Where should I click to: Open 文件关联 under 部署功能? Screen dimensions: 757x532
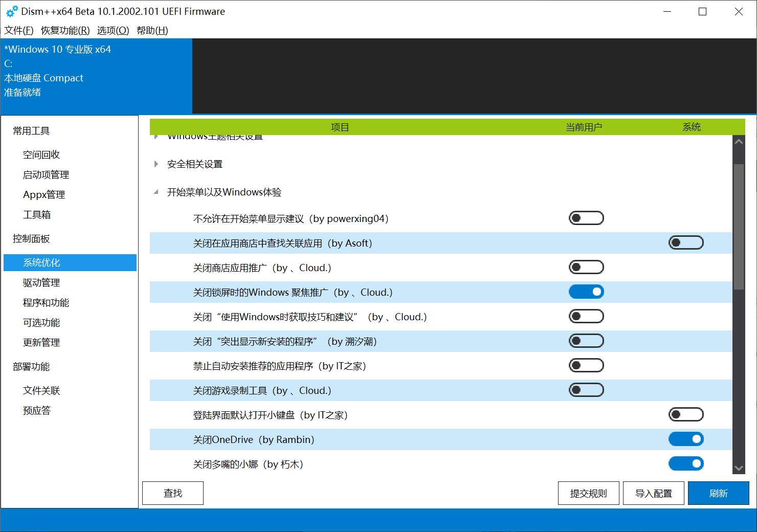(41, 390)
